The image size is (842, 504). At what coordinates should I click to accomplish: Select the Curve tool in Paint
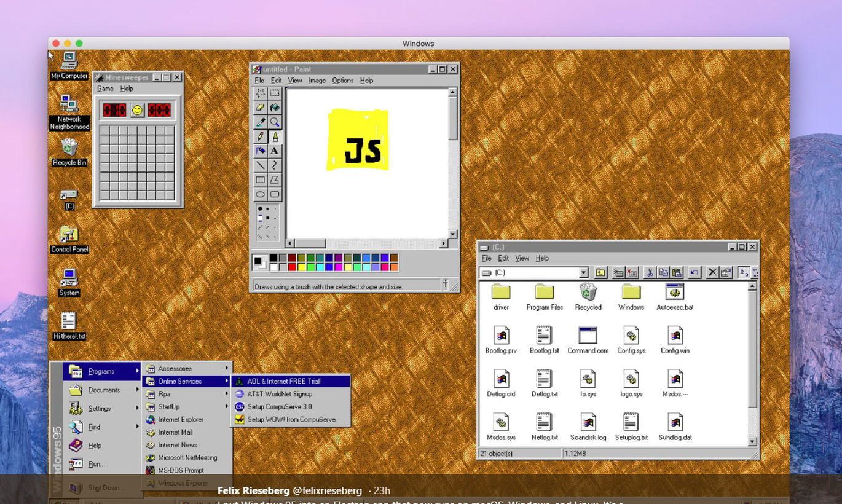pyautogui.click(x=274, y=165)
